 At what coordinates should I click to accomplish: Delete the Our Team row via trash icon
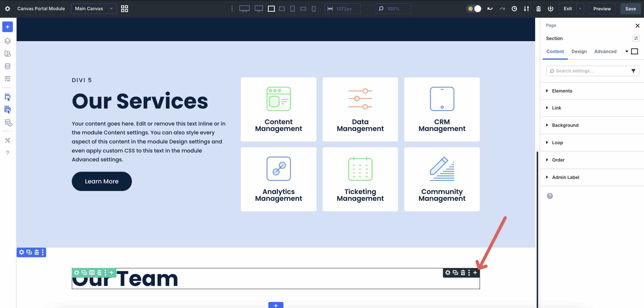(99, 273)
